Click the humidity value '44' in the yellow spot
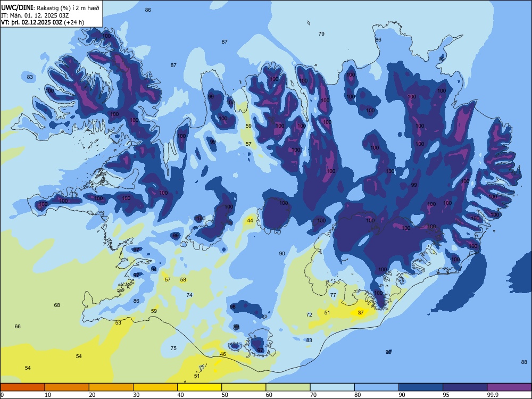Screen dimensions: 532x399 [x=250, y=221]
